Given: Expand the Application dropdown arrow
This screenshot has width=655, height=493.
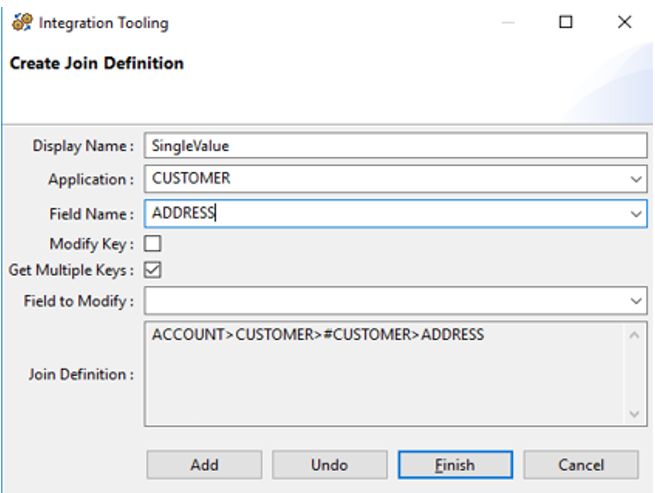Looking at the screenshot, I should pos(637,180).
